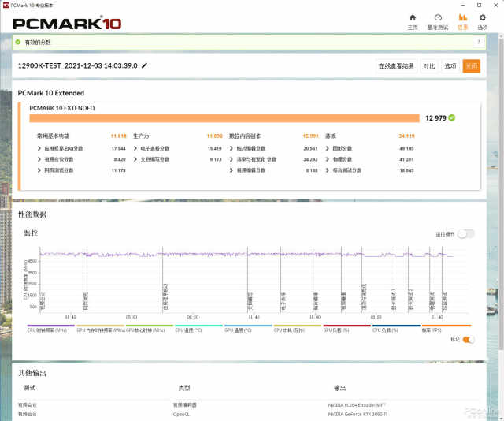This screenshot has width=504, height=421.
Task: Click the green check next to score 12 979
Action: click(x=451, y=117)
